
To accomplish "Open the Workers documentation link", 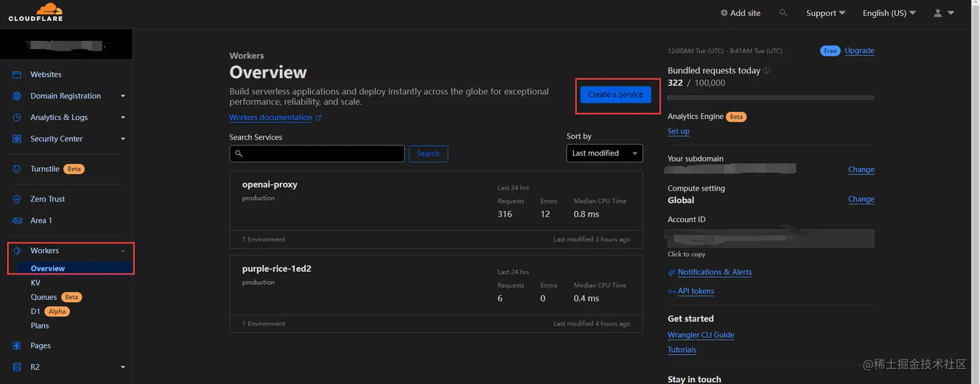I will pos(270,117).
